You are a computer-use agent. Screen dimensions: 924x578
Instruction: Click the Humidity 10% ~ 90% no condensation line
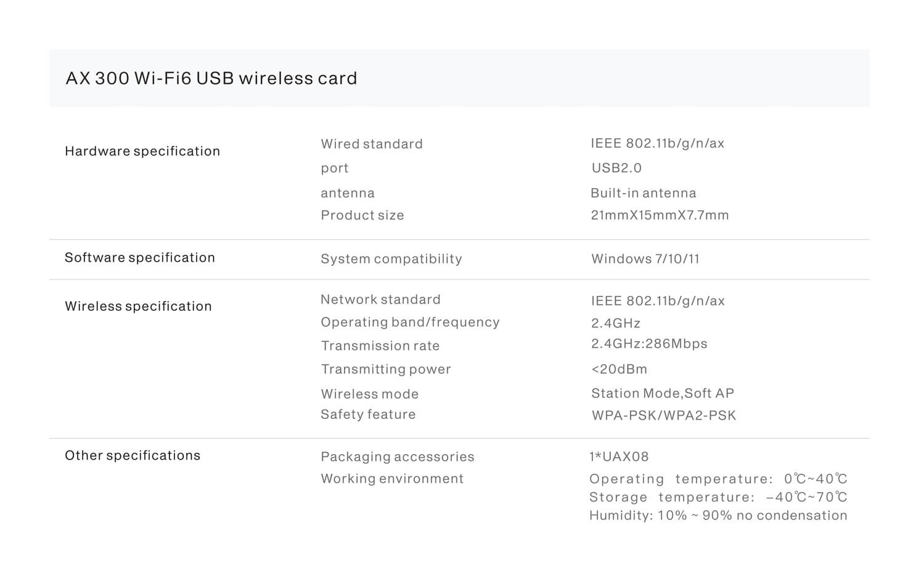[718, 516]
